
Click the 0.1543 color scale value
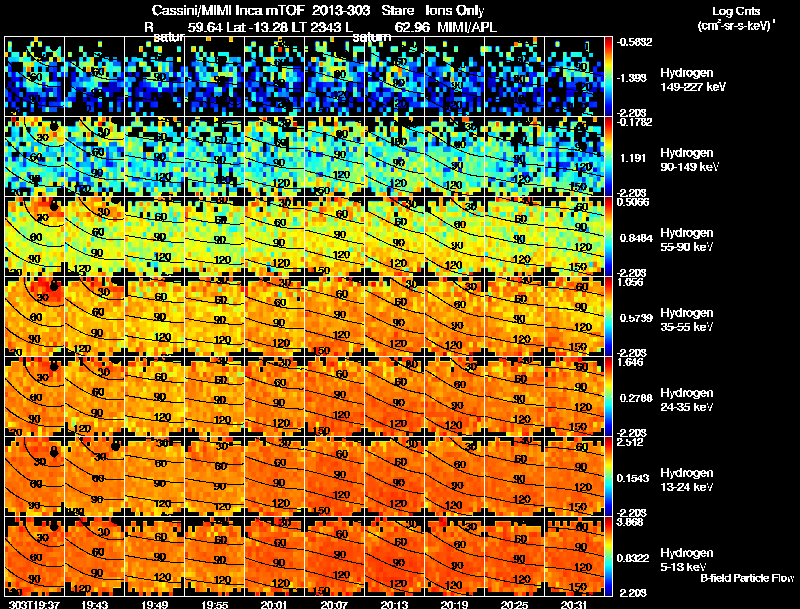(x=633, y=478)
